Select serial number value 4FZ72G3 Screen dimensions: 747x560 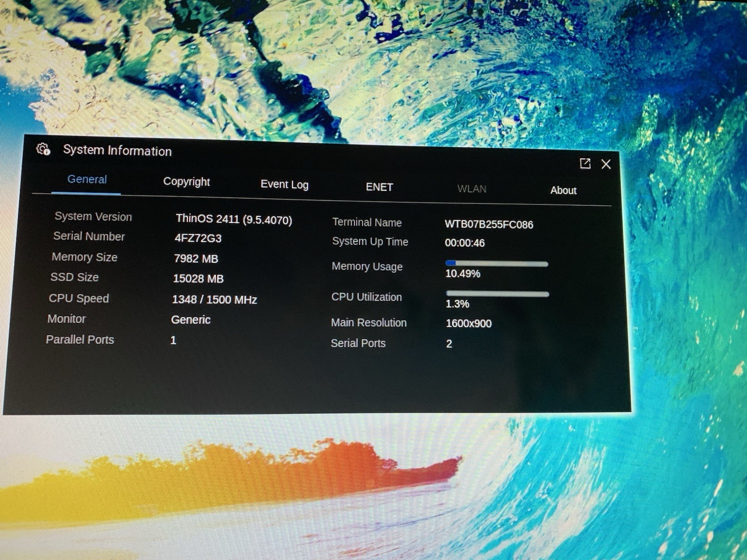198,238
